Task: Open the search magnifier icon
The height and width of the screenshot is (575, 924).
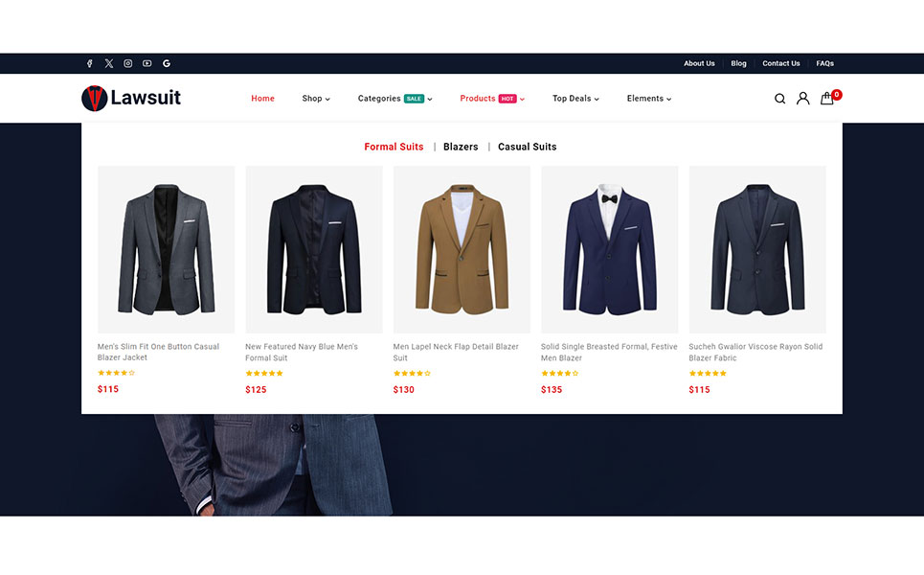Action: pyautogui.click(x=779, y=99)
